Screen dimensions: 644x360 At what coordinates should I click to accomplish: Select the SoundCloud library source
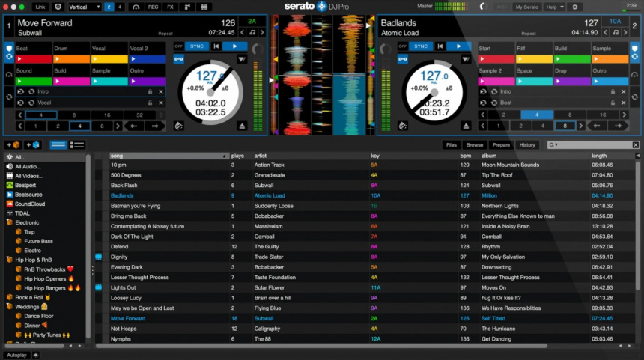(x=29, y=204)
